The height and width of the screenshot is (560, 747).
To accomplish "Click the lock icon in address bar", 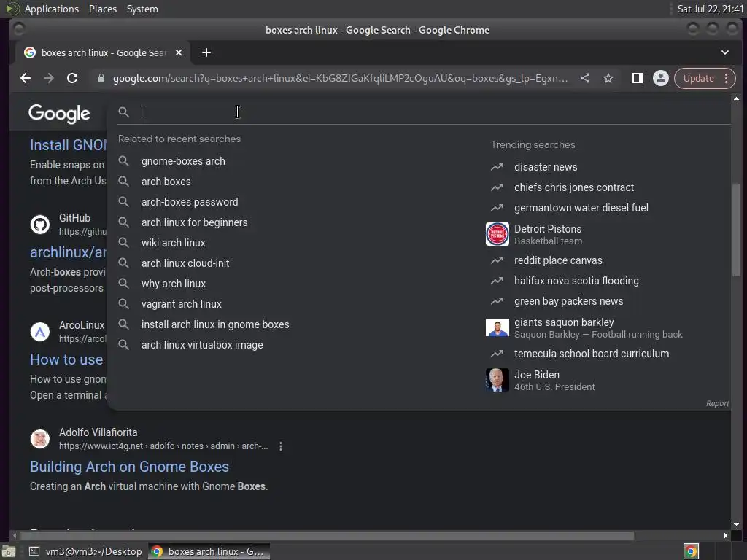I will [101, 78].
